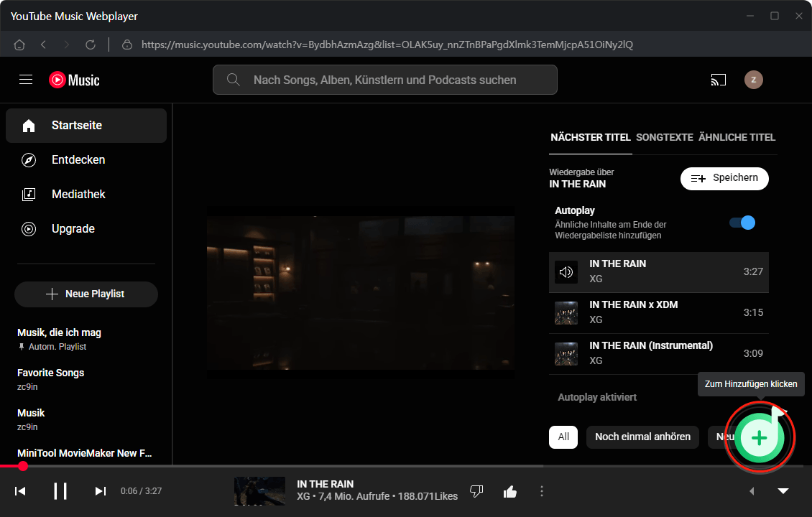Image resolution: width=812 pixels, height=517 pixels.
Task: Click the YouTube Music logo
Action: click(x=74, y=80)
